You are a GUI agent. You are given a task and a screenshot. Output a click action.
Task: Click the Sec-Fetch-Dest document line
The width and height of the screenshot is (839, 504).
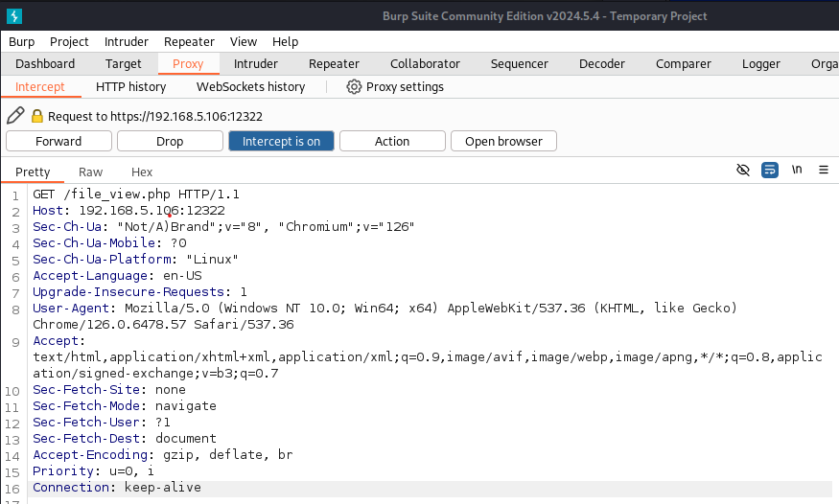(x=125, y=438)
